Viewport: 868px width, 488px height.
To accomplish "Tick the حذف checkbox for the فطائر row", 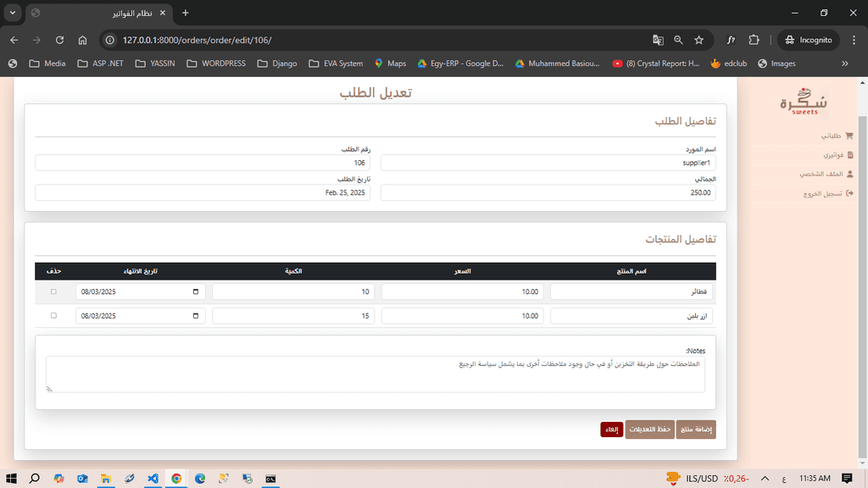I will (x=53, y=291).
